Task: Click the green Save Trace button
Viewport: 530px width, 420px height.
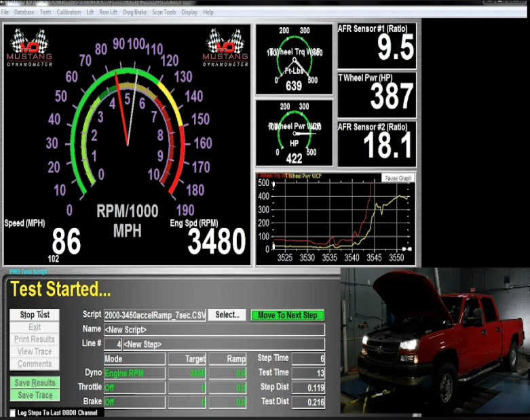Action: (35, 395)
